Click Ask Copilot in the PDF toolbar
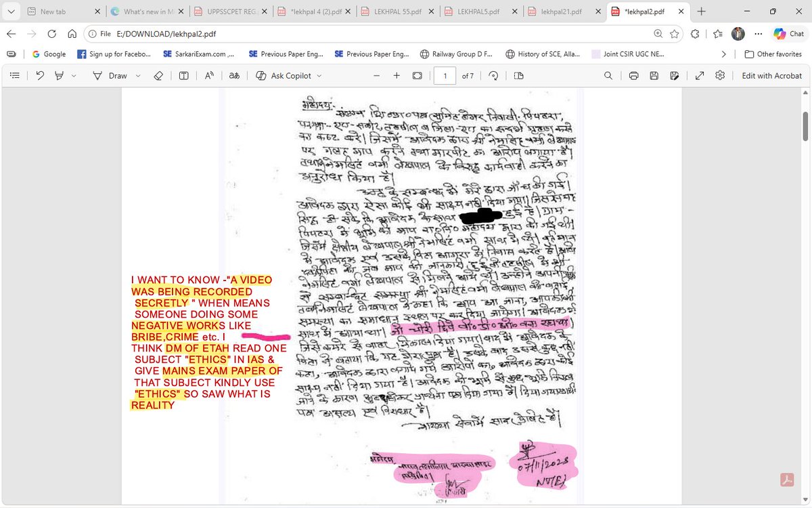Screen dimensions: 812x508 click(284, 76)
